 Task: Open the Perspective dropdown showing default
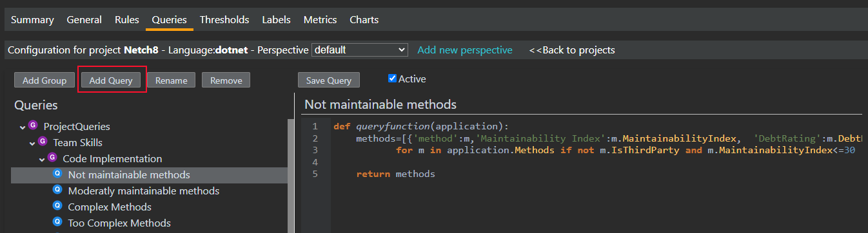(x=360, y=50)
